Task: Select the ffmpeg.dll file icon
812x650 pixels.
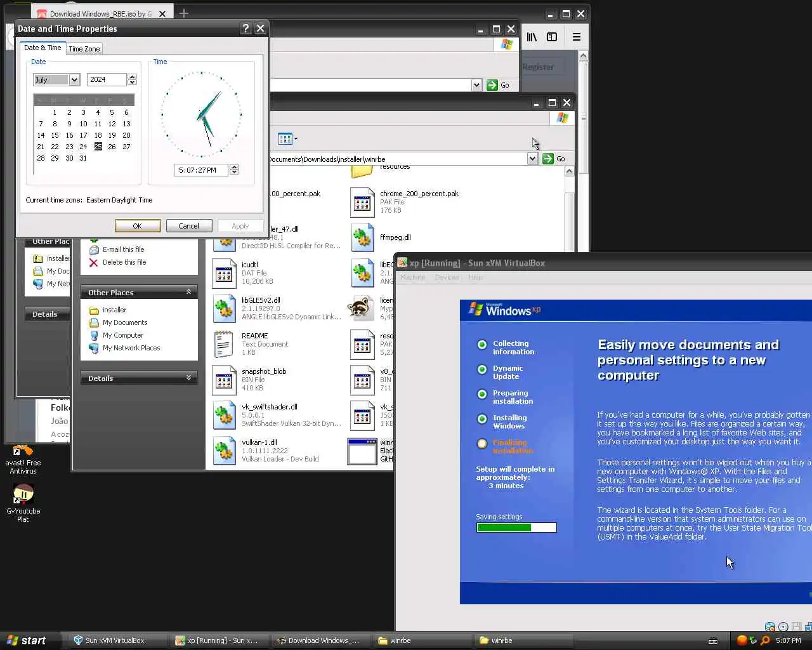Action: [362, 238]
